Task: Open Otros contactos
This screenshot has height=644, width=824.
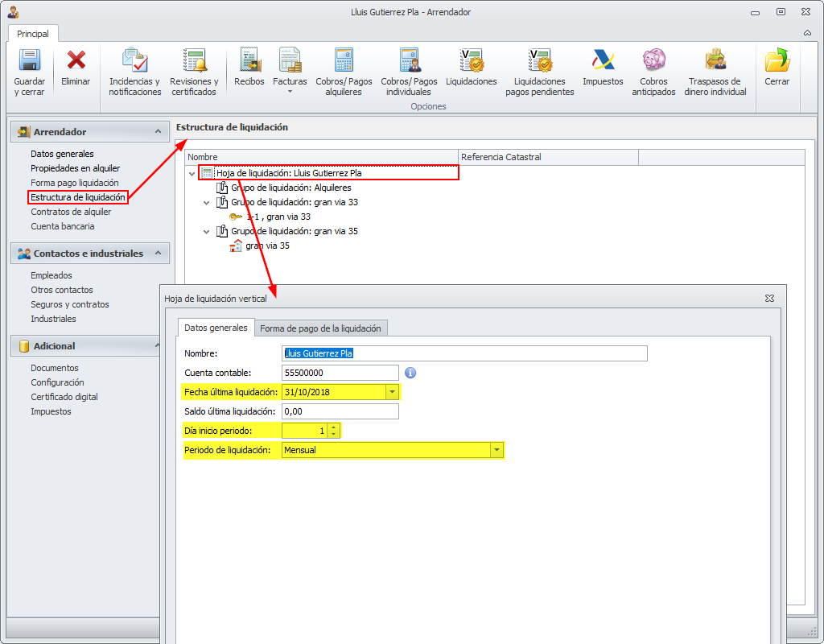Action: 61,290
